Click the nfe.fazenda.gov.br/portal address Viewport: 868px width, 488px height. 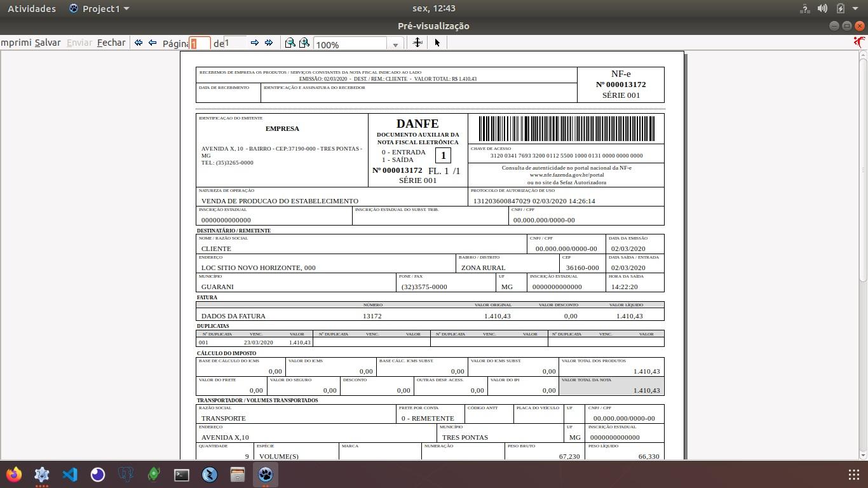click(x=567, y=175)
